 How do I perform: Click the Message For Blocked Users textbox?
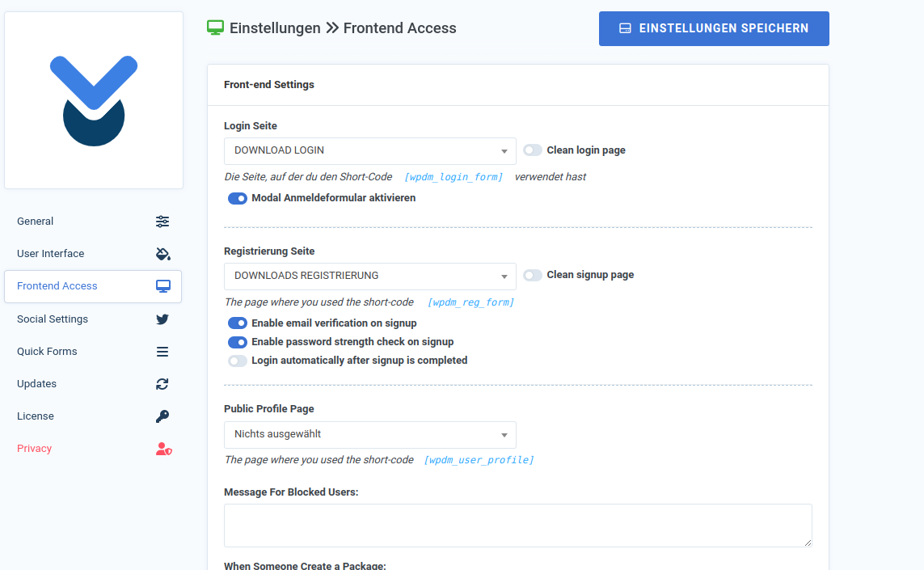click(517, 526)
